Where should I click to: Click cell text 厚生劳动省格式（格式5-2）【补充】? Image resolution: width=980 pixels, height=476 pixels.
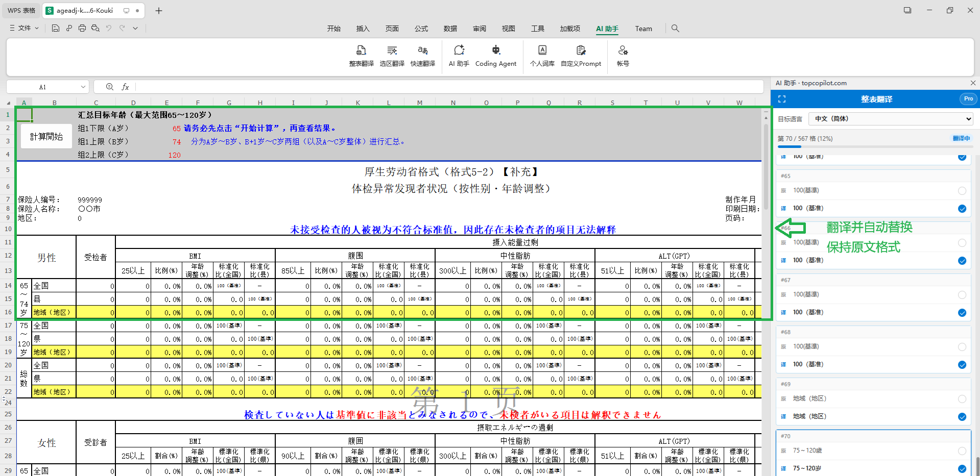(452, 172)
